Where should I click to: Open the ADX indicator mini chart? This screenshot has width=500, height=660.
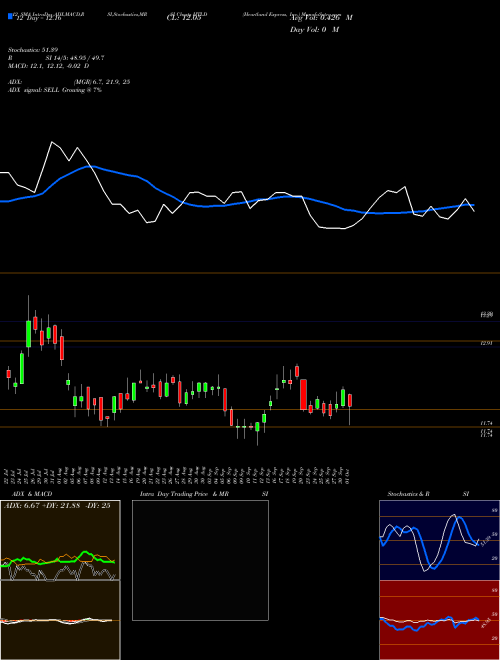[x=60, y=540]
